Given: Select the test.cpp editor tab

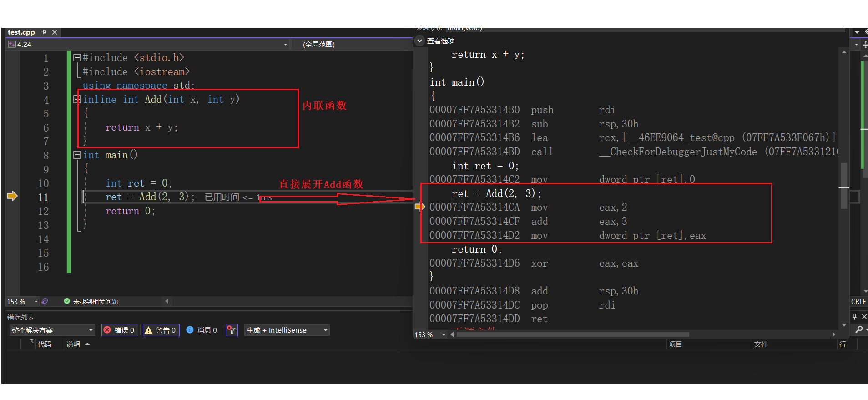Looking at the screenshot, I should click(21, 32).
